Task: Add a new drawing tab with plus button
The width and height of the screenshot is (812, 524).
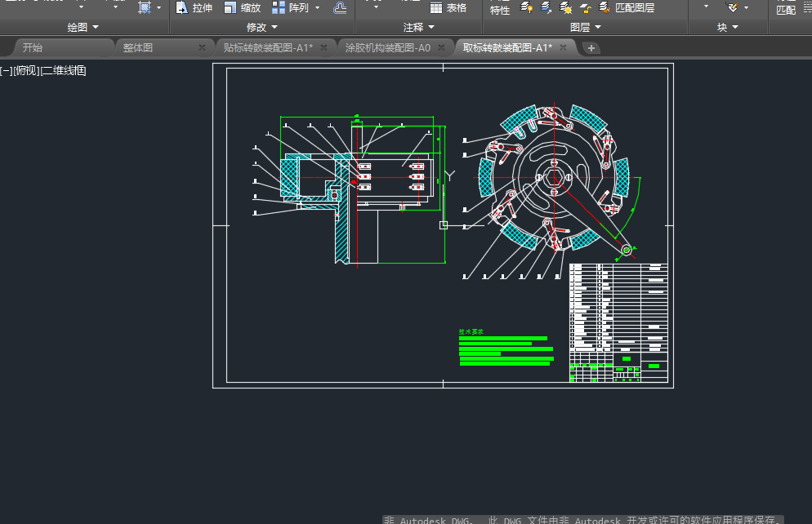Action: pos(591,48)
